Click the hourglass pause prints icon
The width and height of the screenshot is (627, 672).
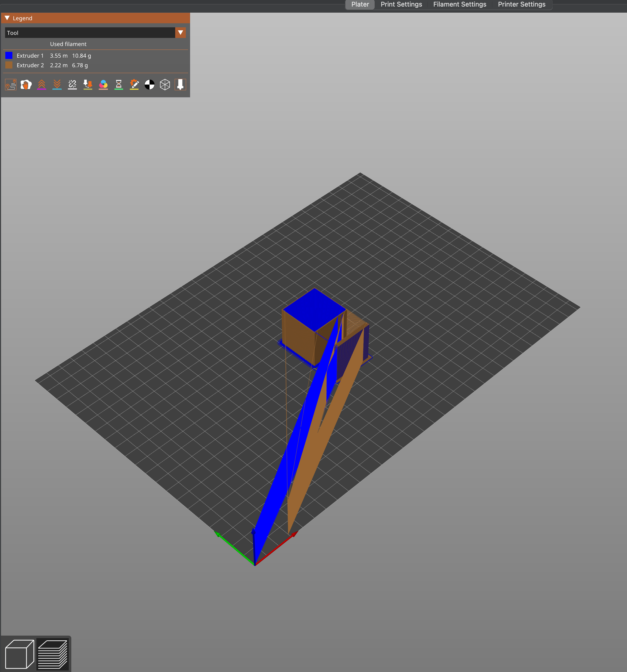(x=119, y=84)
